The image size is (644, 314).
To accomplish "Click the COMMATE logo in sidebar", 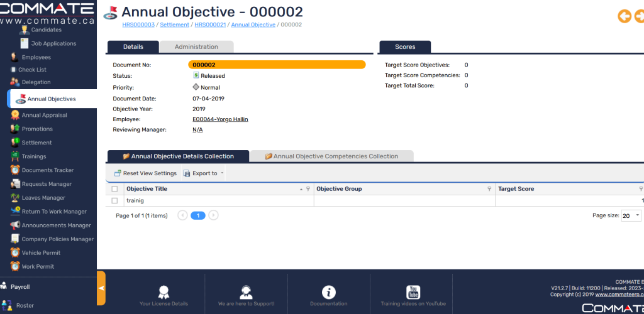I will pyautogui.click(x=47, y=13).
